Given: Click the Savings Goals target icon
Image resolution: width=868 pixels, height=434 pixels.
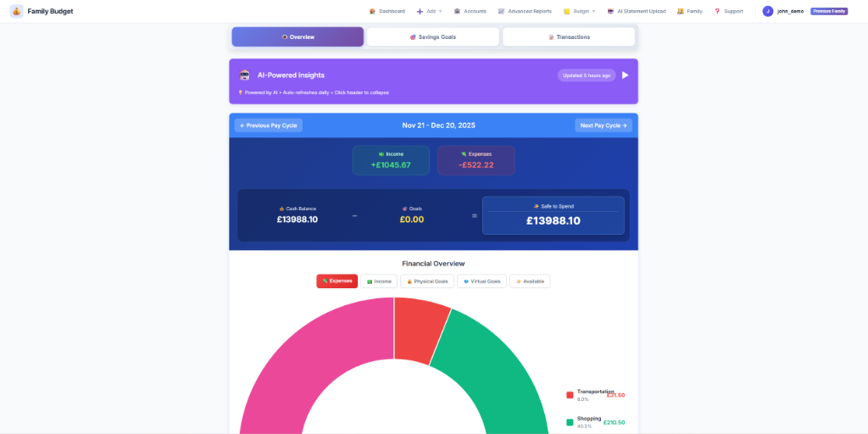Looking at the screenshot, I should [413, 37].
